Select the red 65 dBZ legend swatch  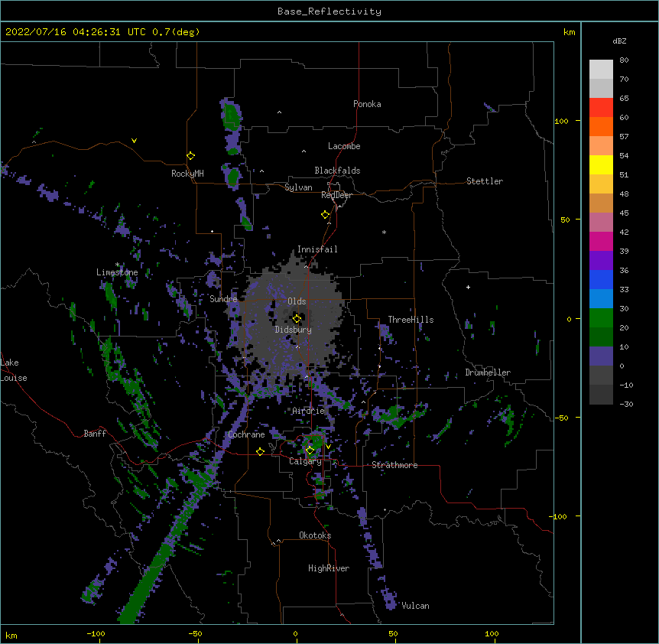click(601, 108)
